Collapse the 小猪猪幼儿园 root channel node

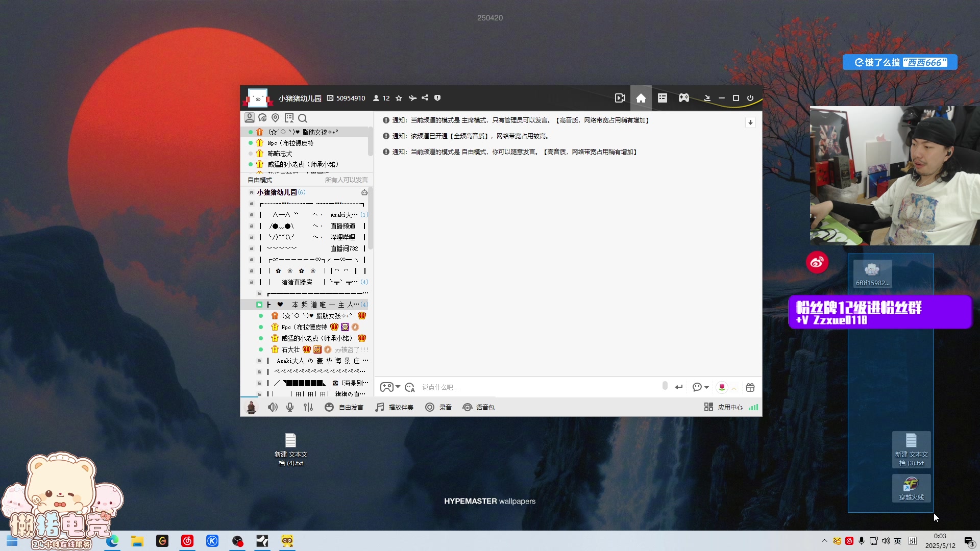[251, 192]
